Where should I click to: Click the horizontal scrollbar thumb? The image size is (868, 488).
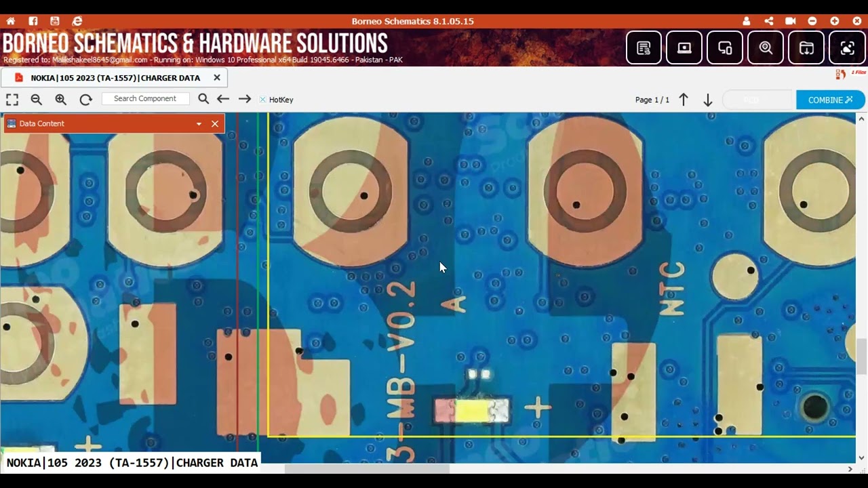click(x=367, y=469)
